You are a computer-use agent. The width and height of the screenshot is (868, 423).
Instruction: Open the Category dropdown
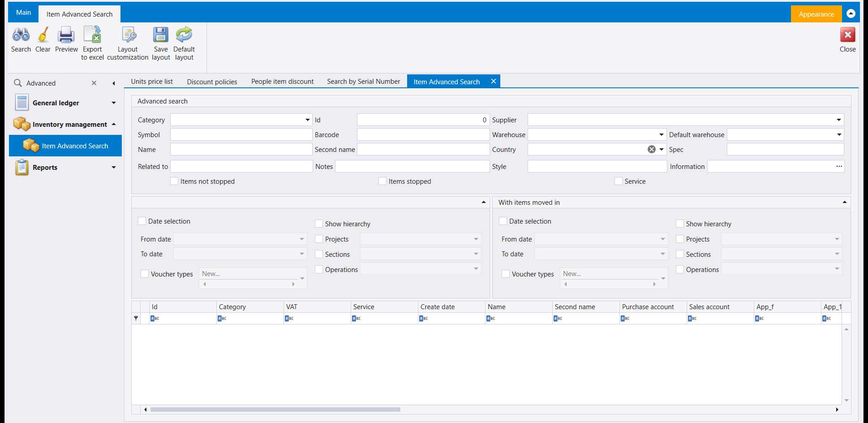[307, 120]
